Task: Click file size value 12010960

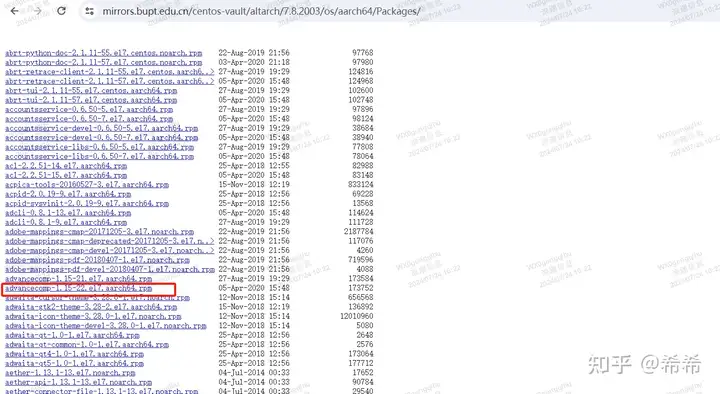Action: coord(357,316)
